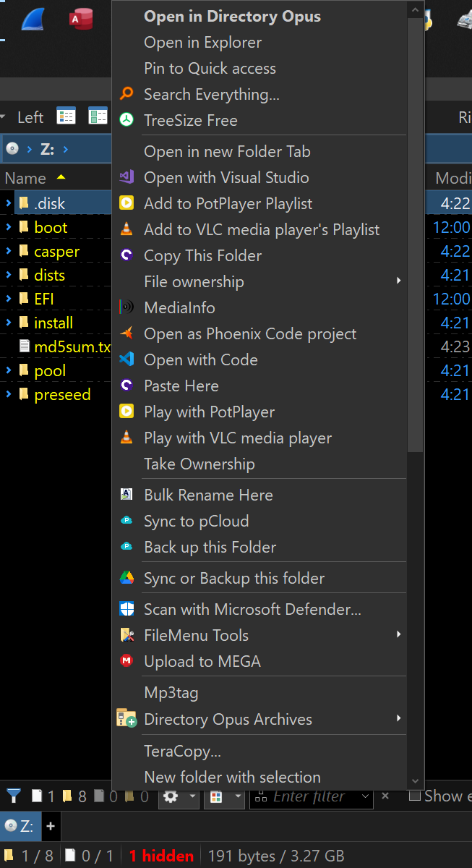Screen dimensions: 472x868
Task: Click the menu scroll-up arrow
Action: point(415,10)
